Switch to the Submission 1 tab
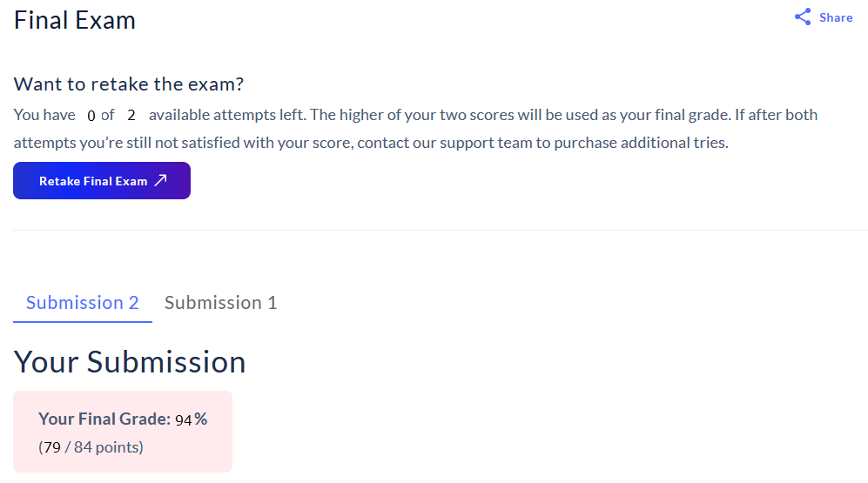Image resolution: width=868 pixels, height=483 pixels. (220, 303)
